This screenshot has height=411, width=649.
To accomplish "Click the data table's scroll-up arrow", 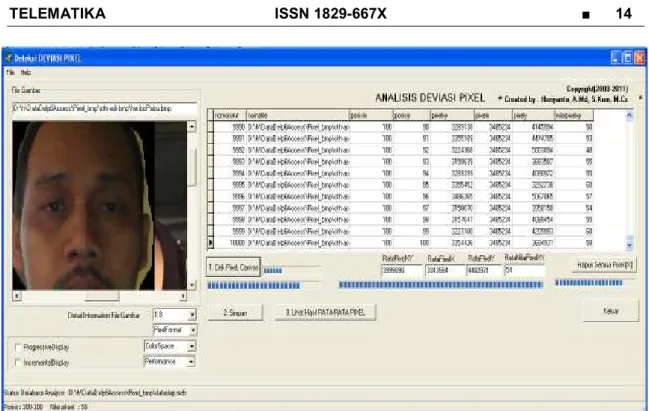I will 629,115.
